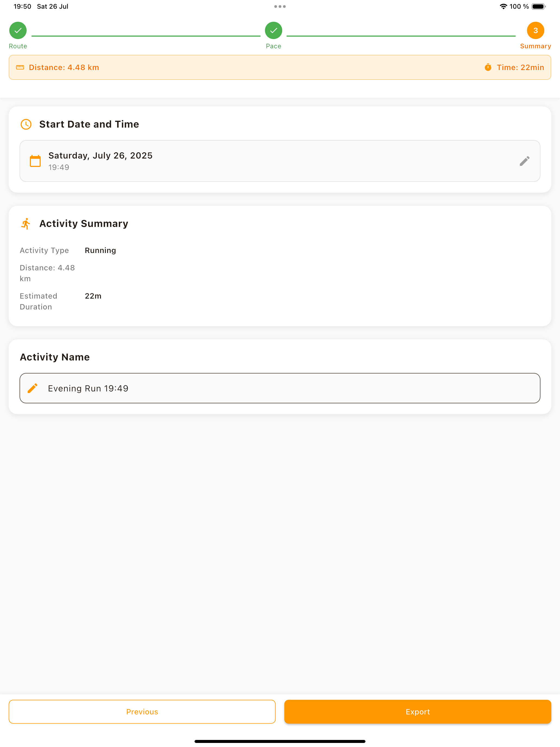This screenshot has width=560, height=747.
Task: Select the Summary step number circle
Action: pyautogui.click(x=535, y=30)
